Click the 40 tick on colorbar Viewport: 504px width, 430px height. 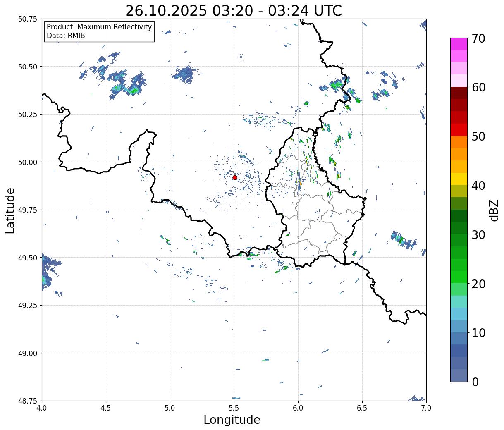[478, 185]
